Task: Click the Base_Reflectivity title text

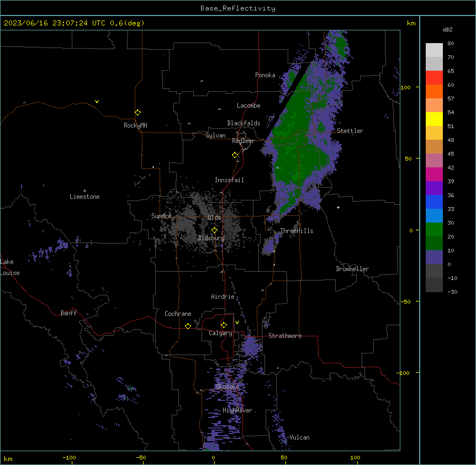Action: 238,8
